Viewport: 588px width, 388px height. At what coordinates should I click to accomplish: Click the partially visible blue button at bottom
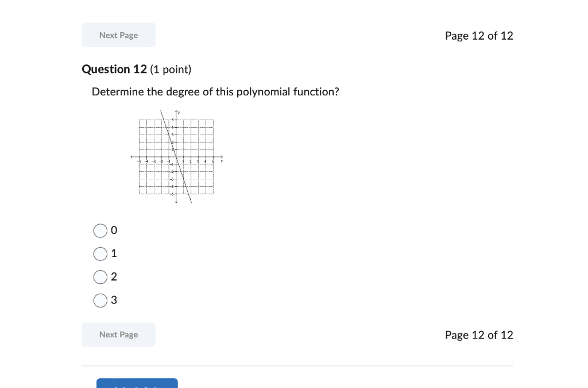(137, 383)
